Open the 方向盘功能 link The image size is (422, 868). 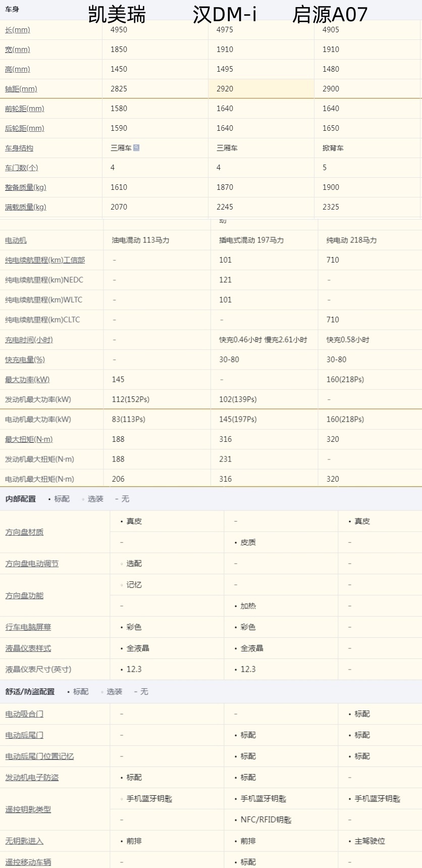(24, 596)
